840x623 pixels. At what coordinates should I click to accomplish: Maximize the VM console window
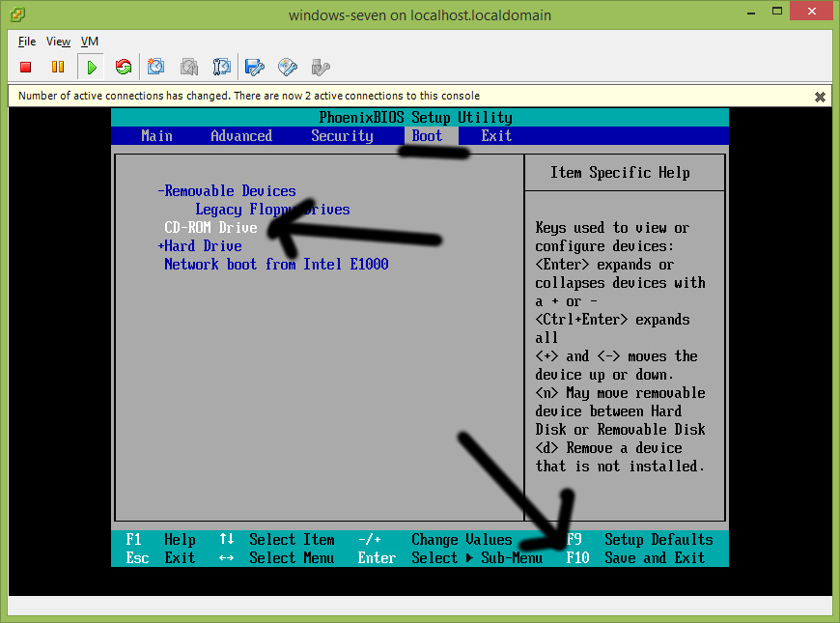(777, 12)
